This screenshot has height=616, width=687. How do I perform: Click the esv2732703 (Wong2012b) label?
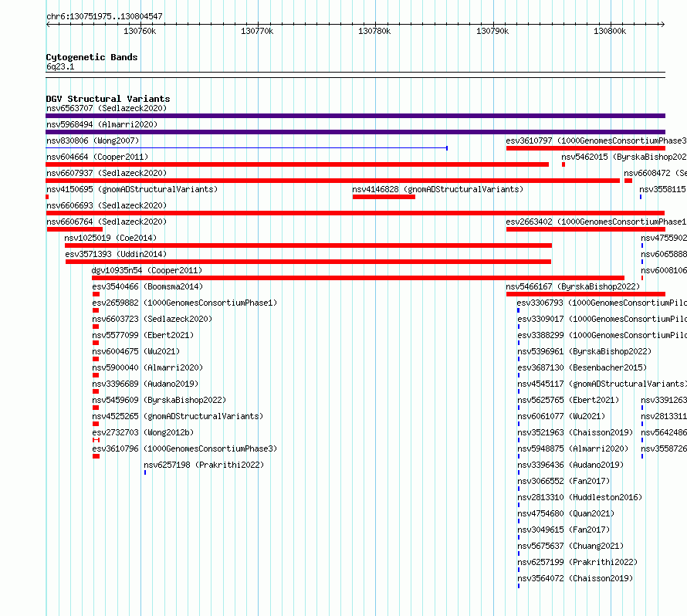point(143,432)
